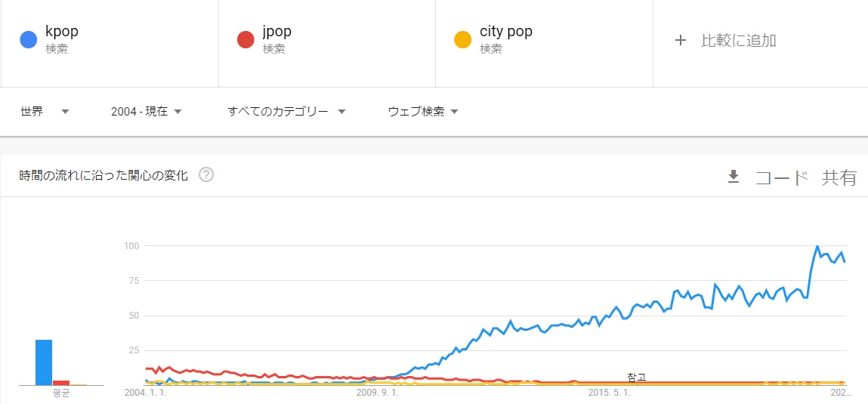Open the 世界 region dropdown
The height and width of the screenshot is (404, 868).
pos(45,112)
